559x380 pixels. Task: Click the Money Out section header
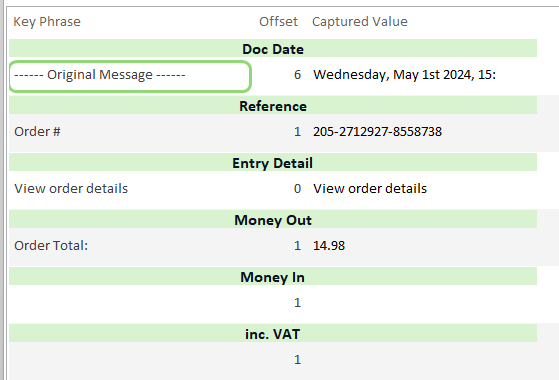tap(273, 220)
